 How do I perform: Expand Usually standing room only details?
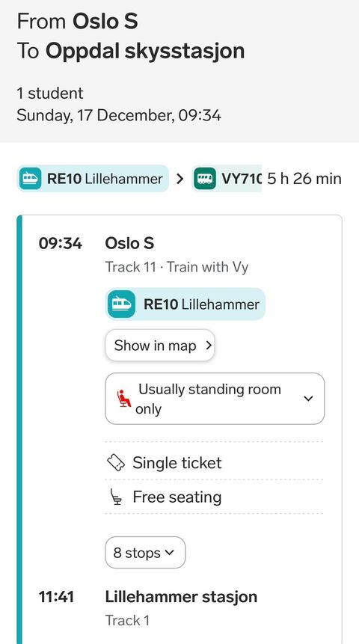click(215, 399)
